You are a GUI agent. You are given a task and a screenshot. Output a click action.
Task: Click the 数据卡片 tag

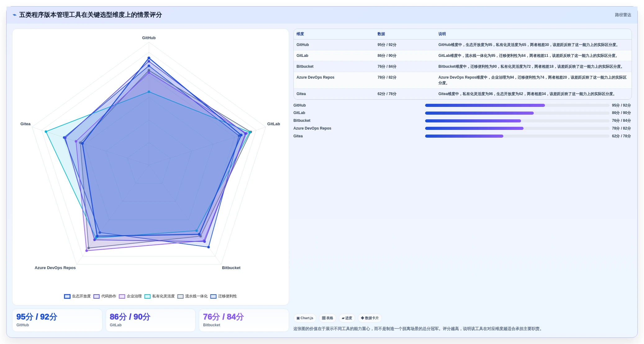370,318
